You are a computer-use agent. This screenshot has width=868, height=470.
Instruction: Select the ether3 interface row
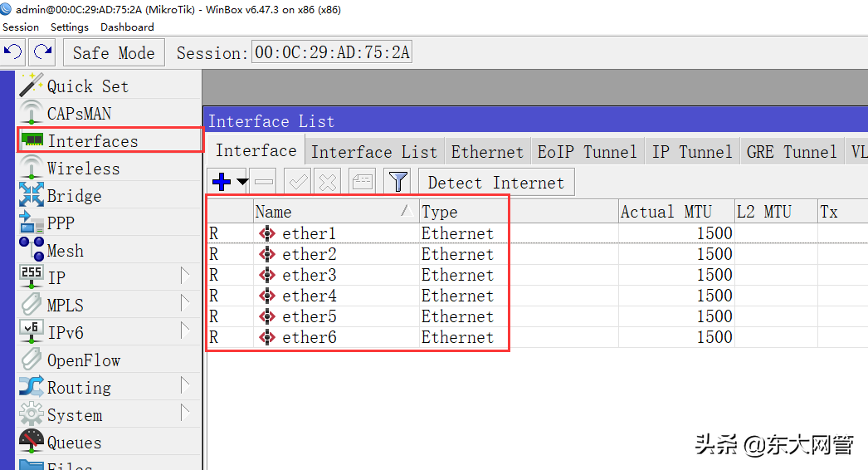pyautogui.click(x=537, y=275)
